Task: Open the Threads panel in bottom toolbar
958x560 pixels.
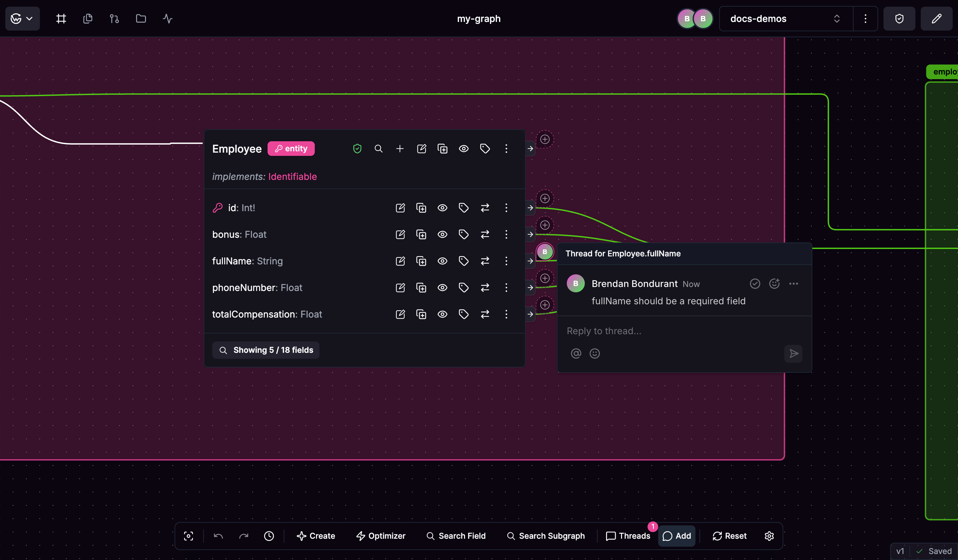Action: [x=628, y=536]
